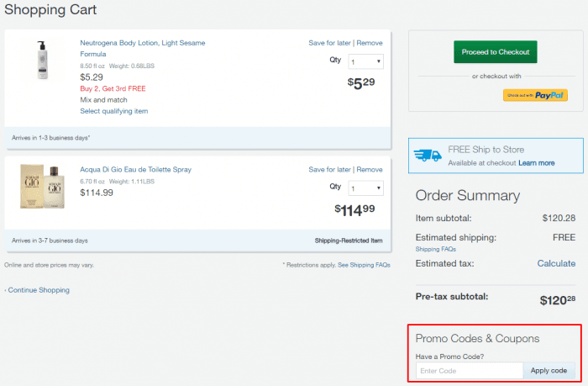Screen dimensions: 588x386
Task: Click the Acqua Di Gio product thumbnail
Action: click(42, 186)
